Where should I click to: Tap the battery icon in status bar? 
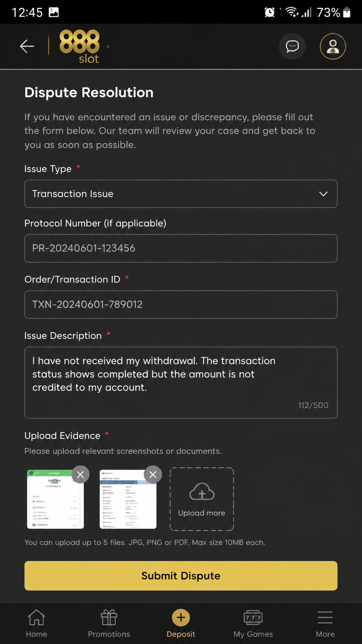click(x=347, y=12)
